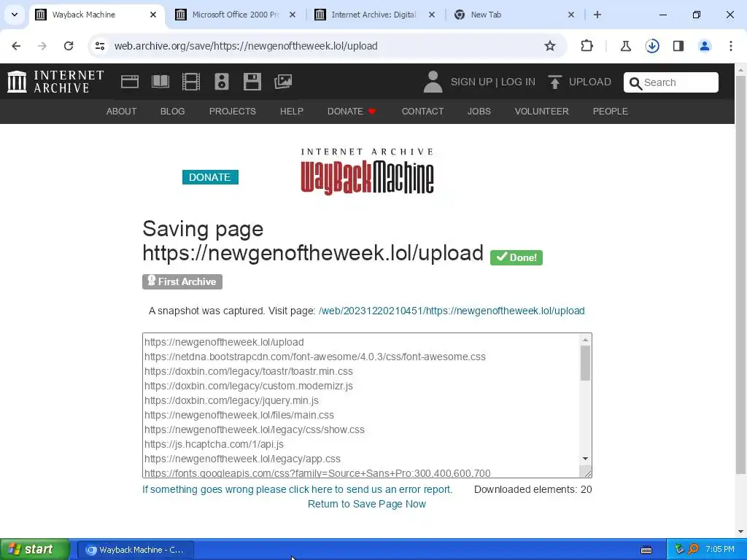Screen dimensions: 747x560
Task: Click the magnifier tray icon
Action: [x=693, y=549]
